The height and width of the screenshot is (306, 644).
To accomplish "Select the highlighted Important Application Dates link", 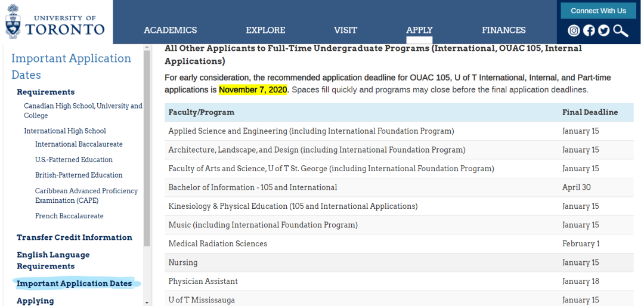I will pos(75,283).
